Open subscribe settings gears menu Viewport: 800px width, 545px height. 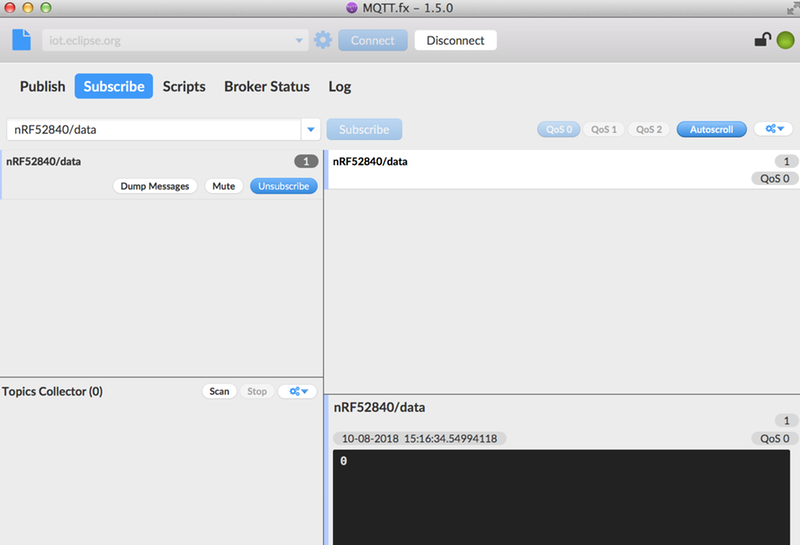(772, 129)
